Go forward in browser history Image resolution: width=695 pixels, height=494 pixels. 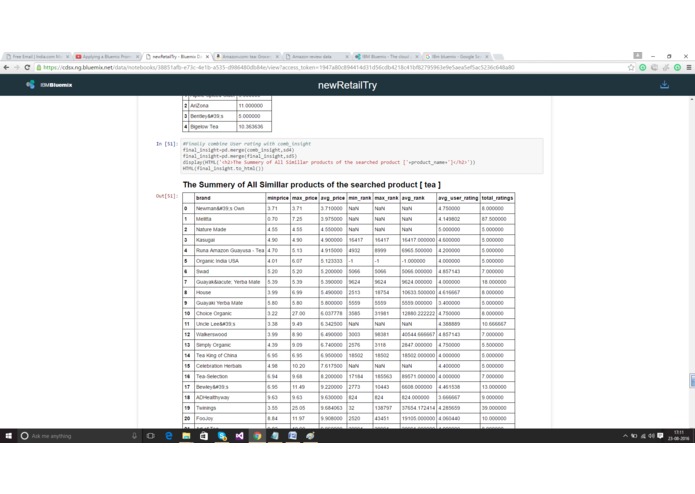click(x=17, y=67)
